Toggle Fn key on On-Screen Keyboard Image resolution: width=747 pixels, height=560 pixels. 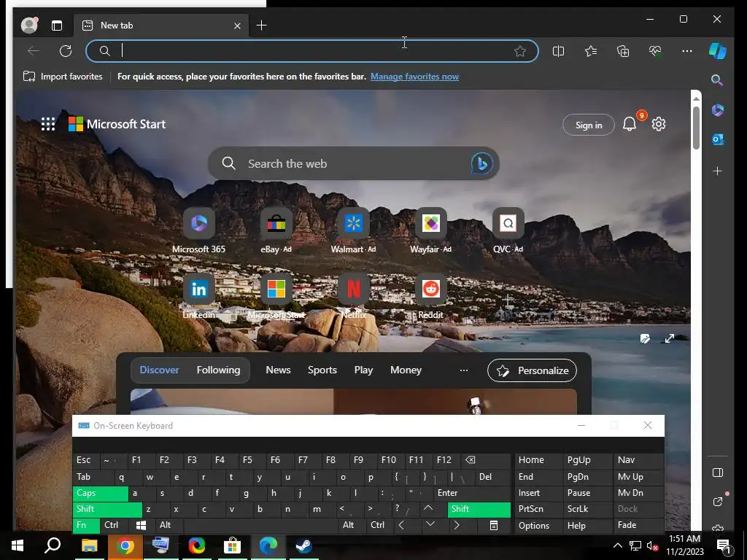[86, 525]
